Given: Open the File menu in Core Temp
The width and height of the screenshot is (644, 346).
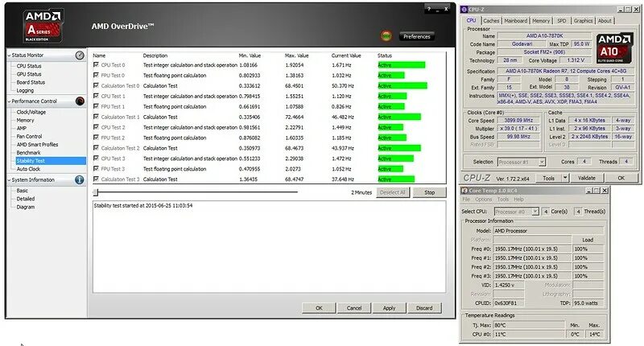Looking at the screenshot, I should pos(466,199).
